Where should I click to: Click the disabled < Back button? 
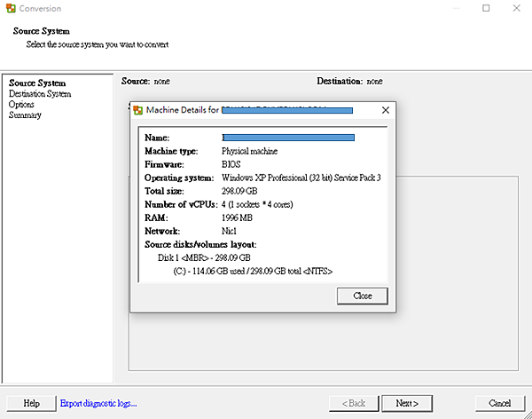tap(354, 403)
